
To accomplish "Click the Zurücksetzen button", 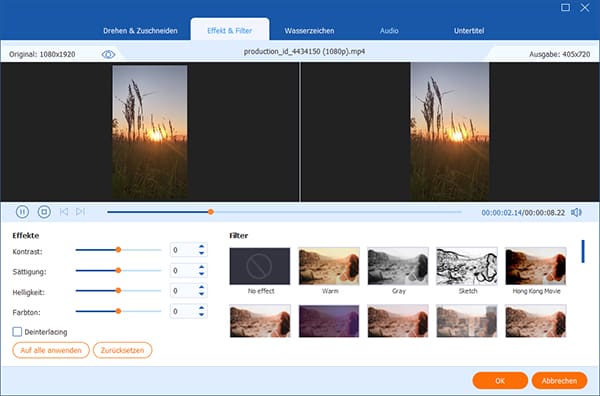I will click(x=122, y=350).
